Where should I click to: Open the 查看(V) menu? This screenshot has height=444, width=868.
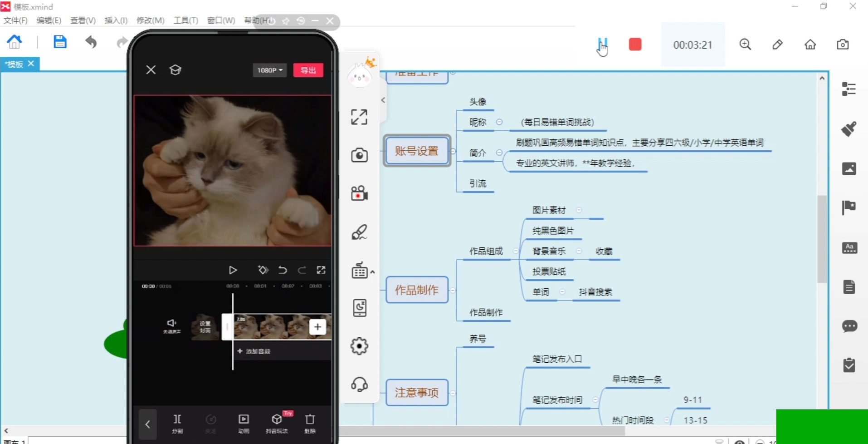coord(83,20)
